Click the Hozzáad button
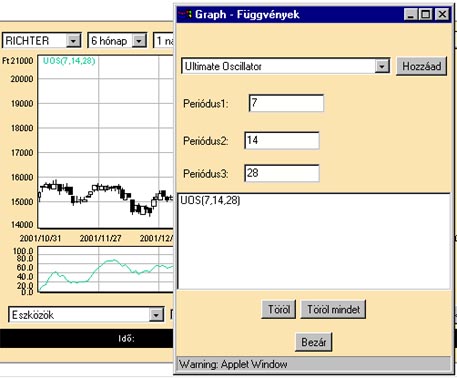This screenshot has height=378, width=457. tap(422, 66)
